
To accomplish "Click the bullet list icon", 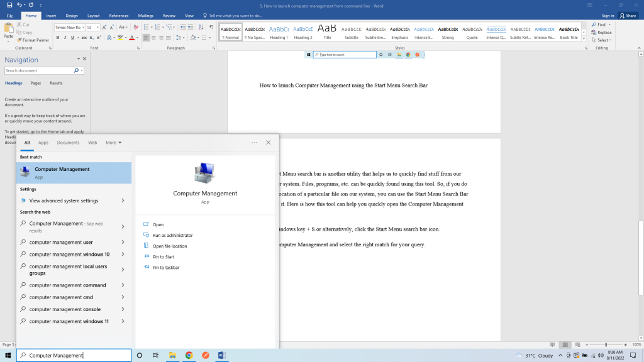I will click(145, 27).
